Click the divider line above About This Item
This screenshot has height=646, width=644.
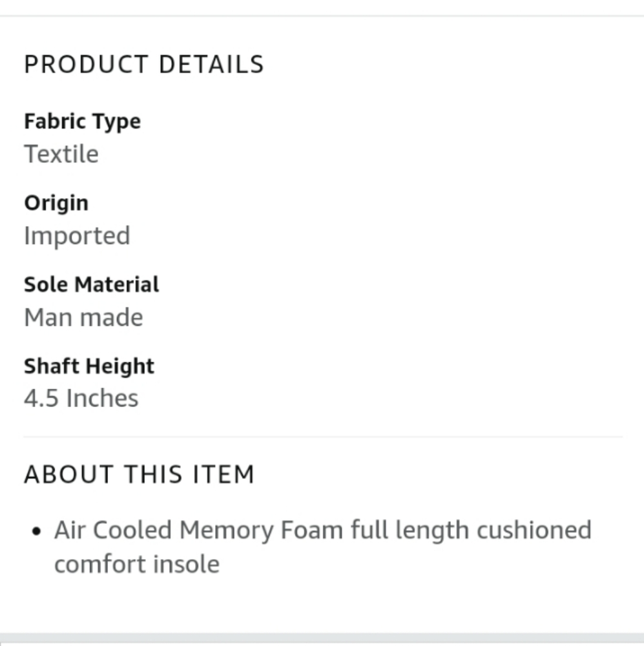pos(323,436)
